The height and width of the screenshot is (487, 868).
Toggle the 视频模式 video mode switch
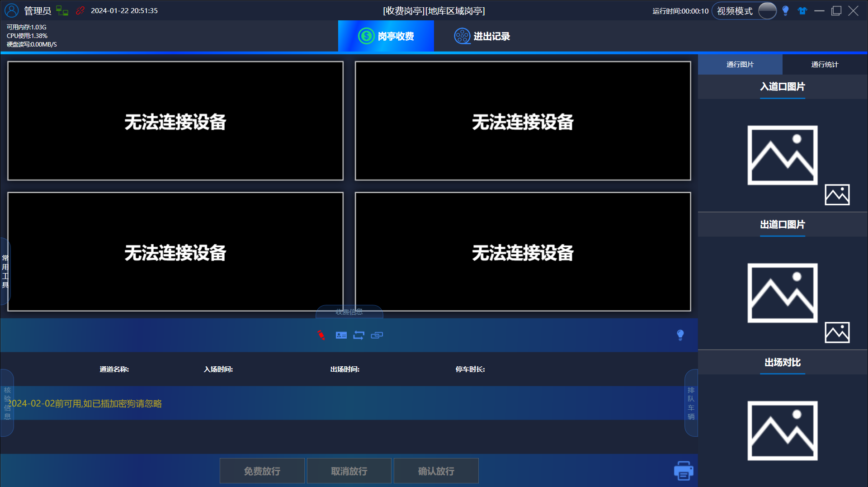767,10
